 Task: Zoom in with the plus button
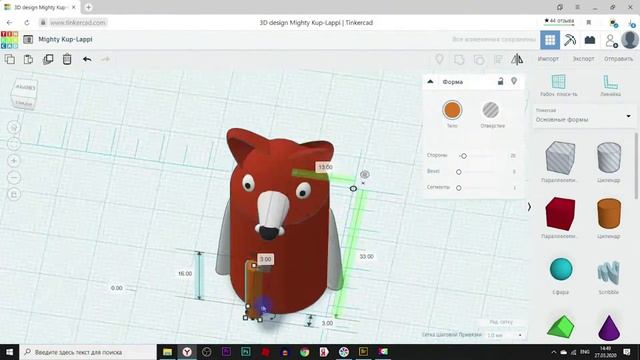click(x=14, y=161)
